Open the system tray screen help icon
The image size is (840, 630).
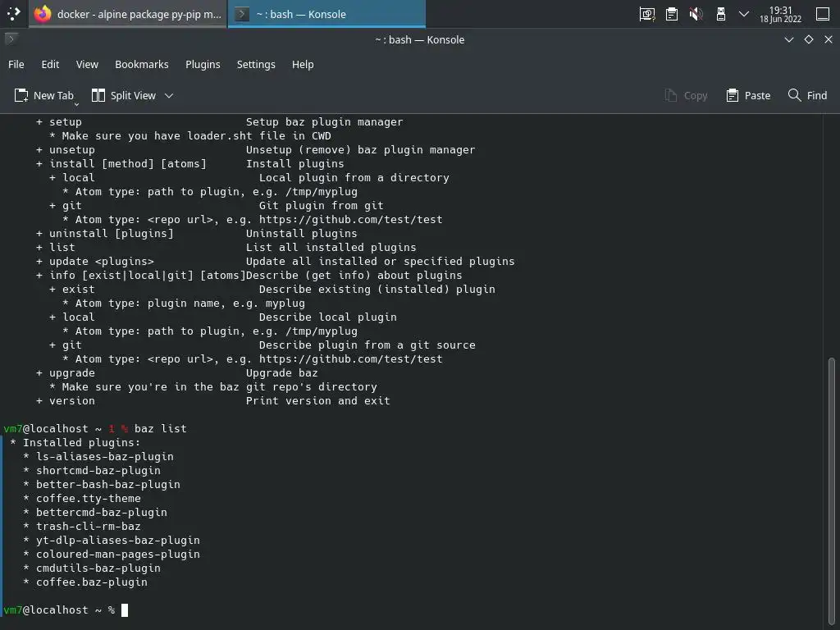tap(646, 14)
